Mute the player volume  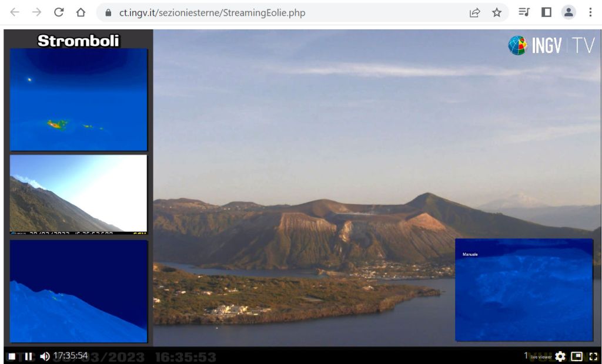(45, 356)
